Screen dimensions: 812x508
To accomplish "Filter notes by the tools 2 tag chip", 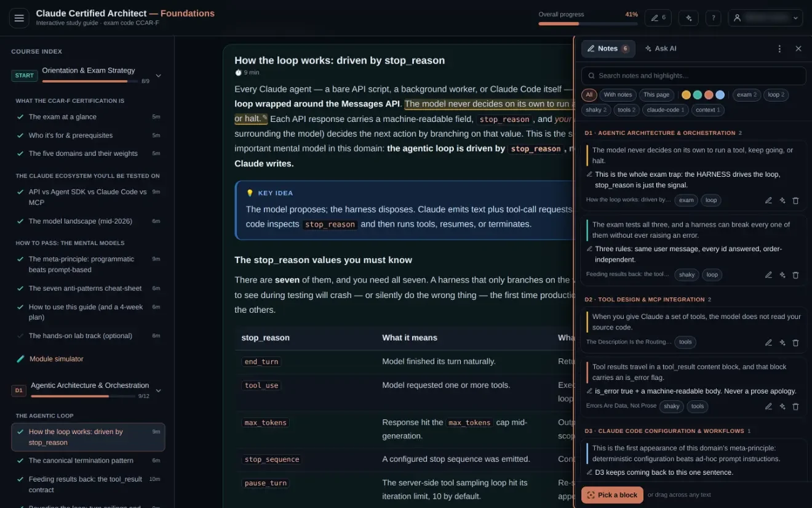I will pyautogui.click(x=627, y=110).
